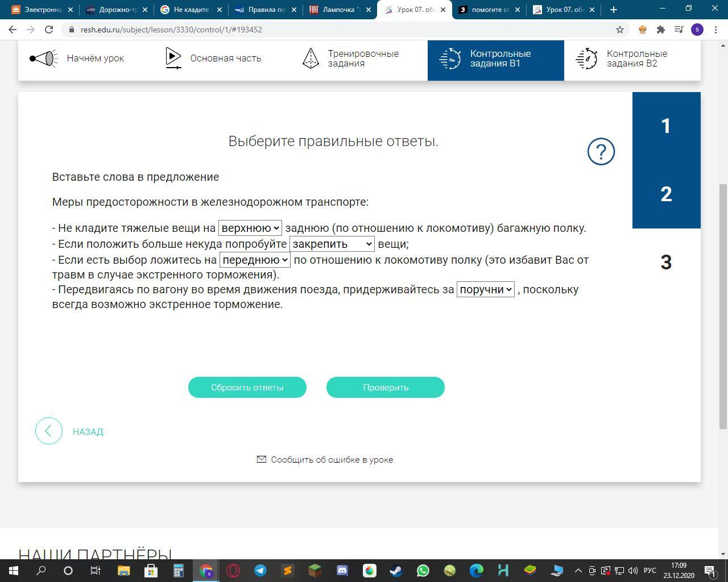Show hidden system tray icons
The image size is (728, 582).
click(578, 571)
